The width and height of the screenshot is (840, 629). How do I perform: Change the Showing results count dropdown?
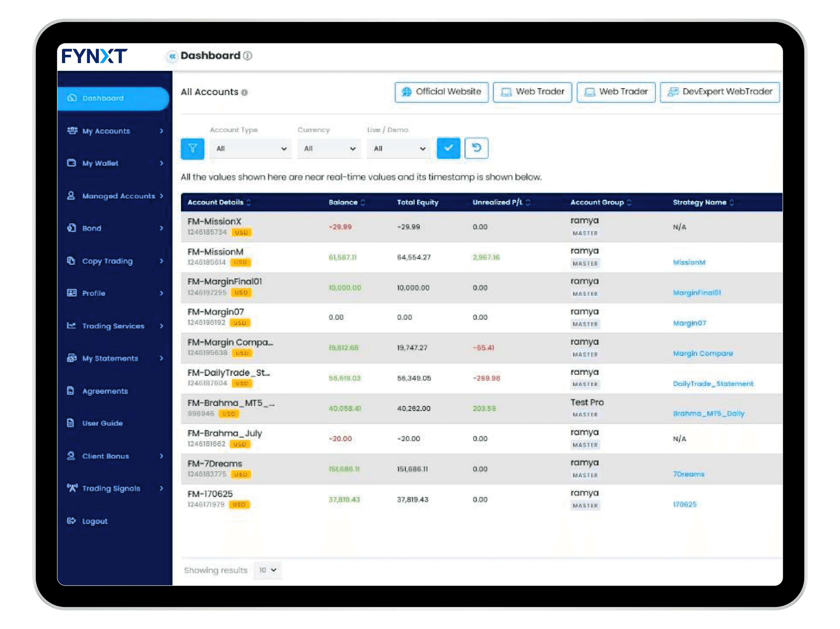[267, 570]
